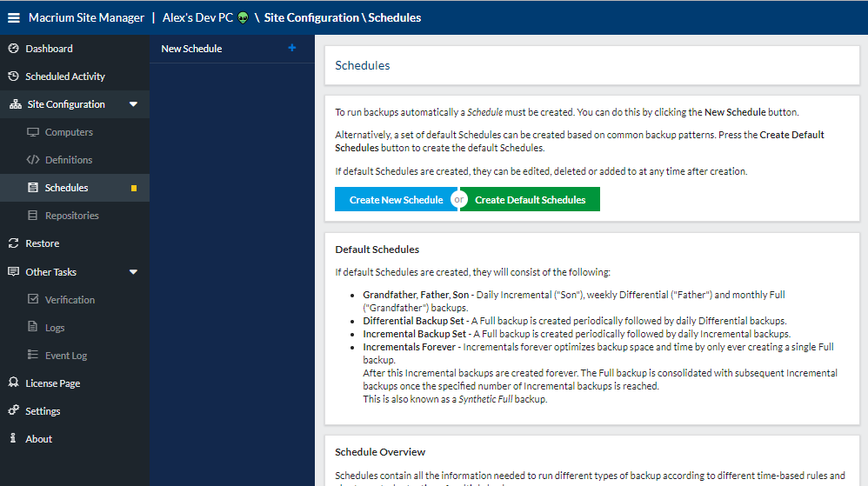This screenshot has width=868, height=486.
Task: Click the Site Configuration \ Schedules breadcrumb
Action: (x=342, y=17)
